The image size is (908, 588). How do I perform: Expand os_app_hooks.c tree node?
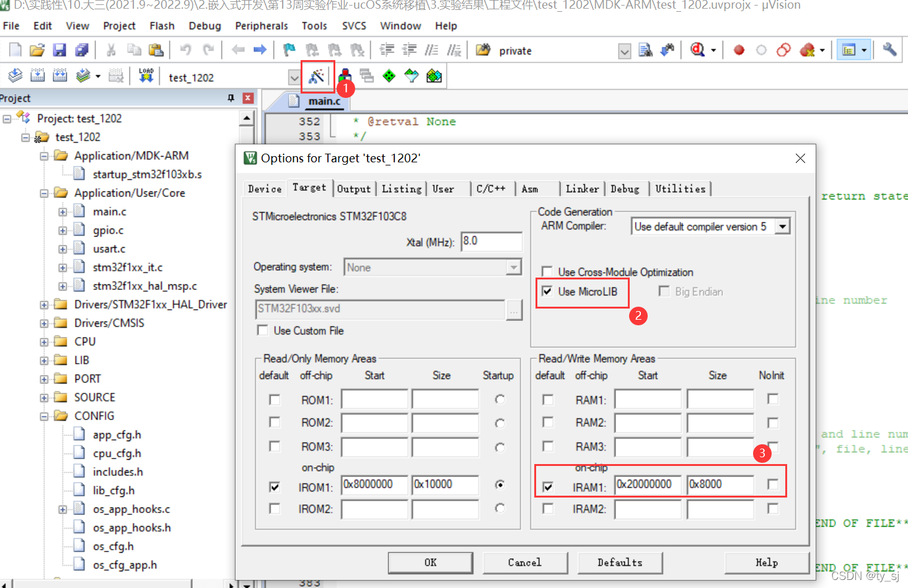63,509
